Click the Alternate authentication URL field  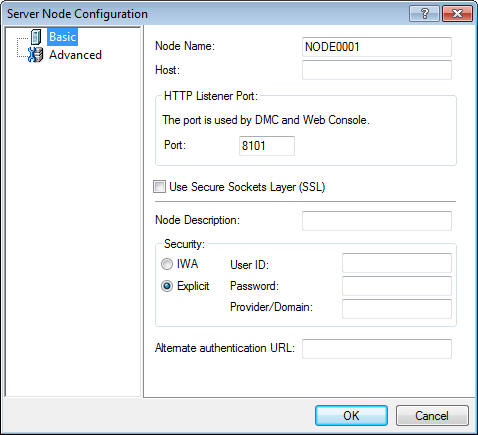[377, 349]
